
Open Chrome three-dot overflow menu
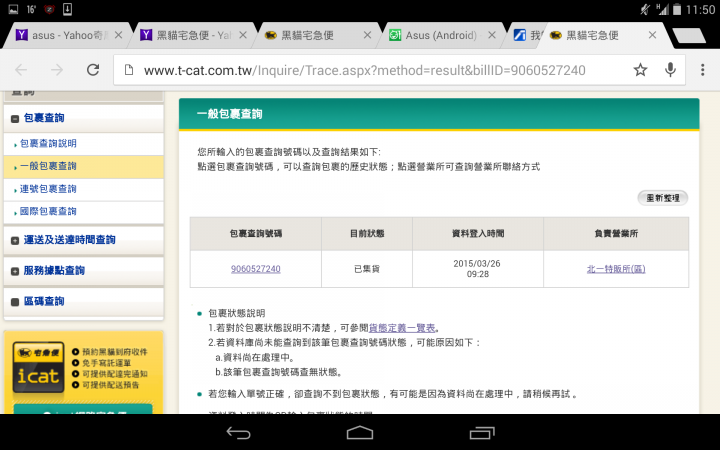point(703,70)
